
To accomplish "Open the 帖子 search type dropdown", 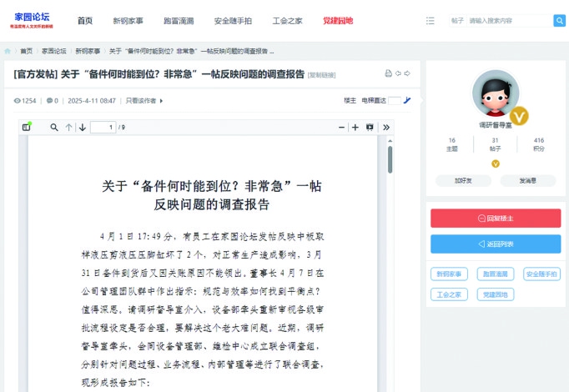I will tap(458, 20).
